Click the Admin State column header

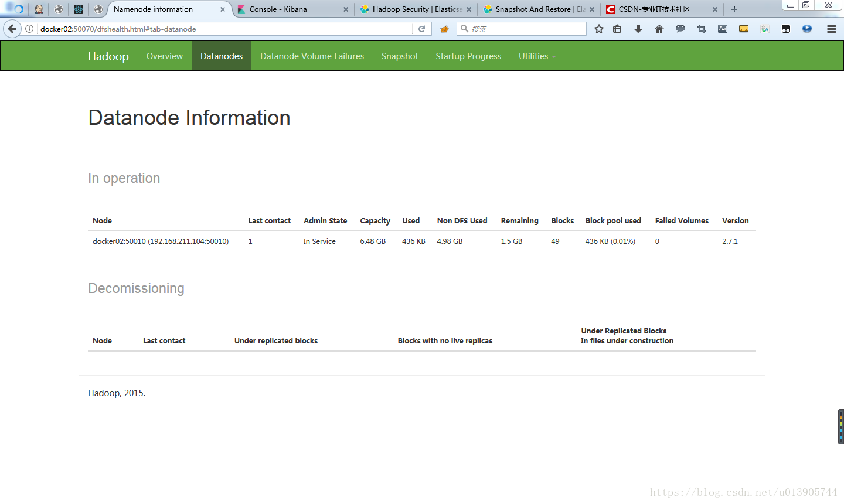coord(325,221)
